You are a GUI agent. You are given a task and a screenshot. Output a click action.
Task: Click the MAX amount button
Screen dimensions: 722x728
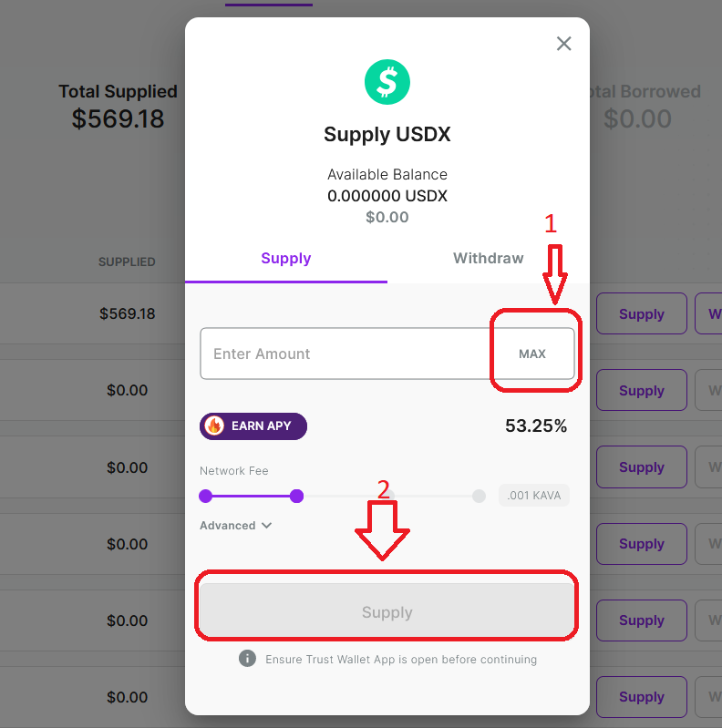(532, 354)
